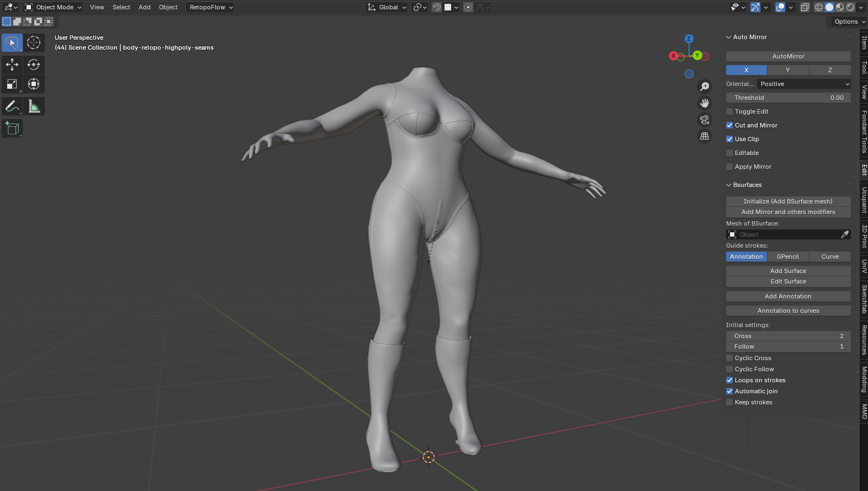Enable Apply Mirror checkbox
The height and width of the screenshot is (491, 868).
729,167
